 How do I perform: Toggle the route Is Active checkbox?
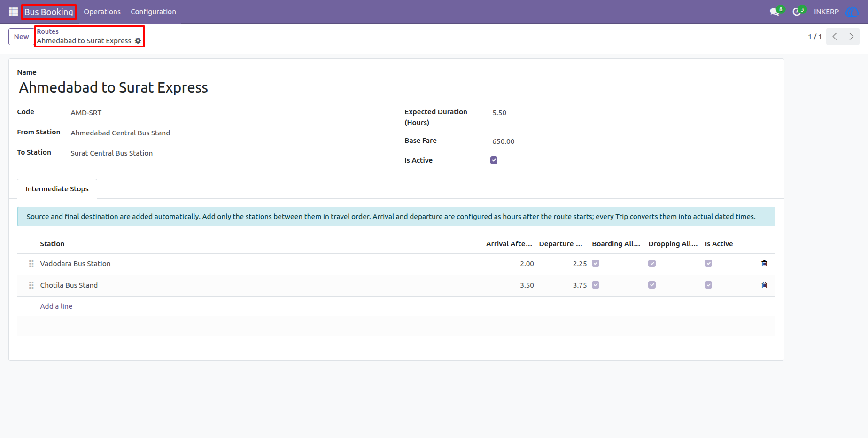494,160
